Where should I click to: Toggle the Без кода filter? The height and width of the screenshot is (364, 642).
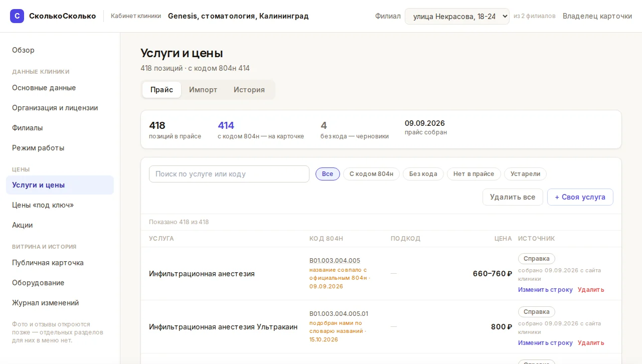423,174
